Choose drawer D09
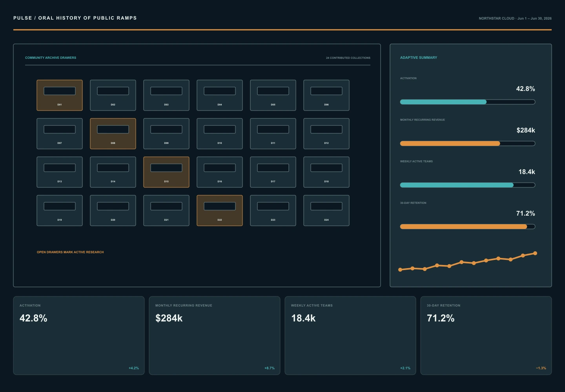The height and width of the screenshot is (392, 565). tap(166, 134)
